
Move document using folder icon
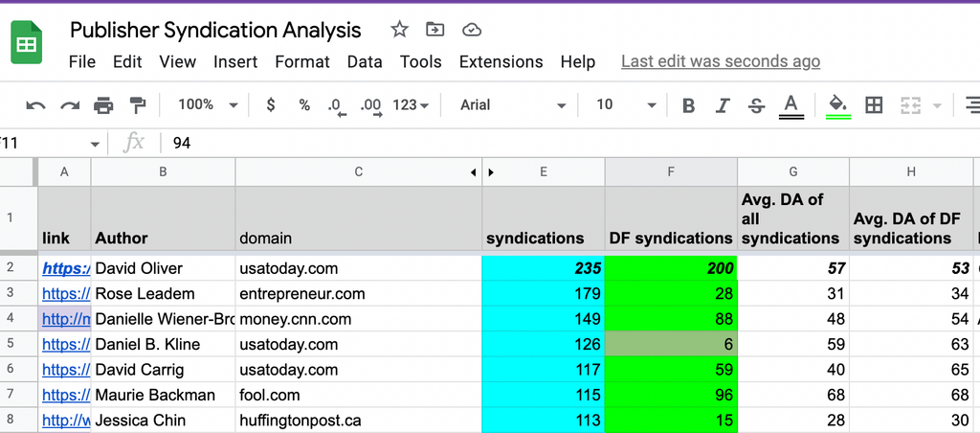[434, 30]
